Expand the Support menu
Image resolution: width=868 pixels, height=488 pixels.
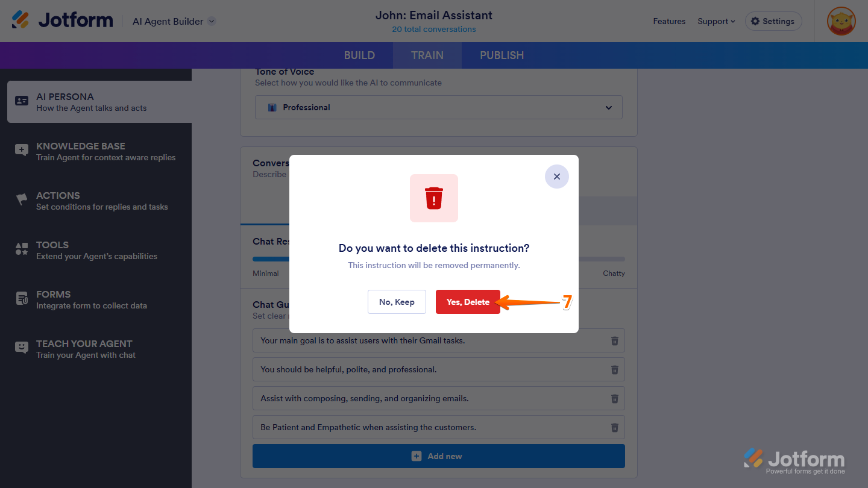click(x=716, y=21)
